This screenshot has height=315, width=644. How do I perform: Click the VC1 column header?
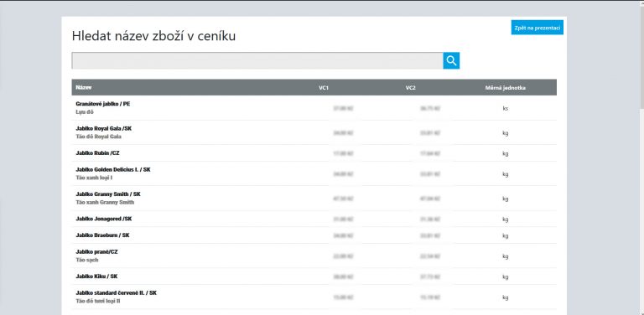[x=324, y=87]
